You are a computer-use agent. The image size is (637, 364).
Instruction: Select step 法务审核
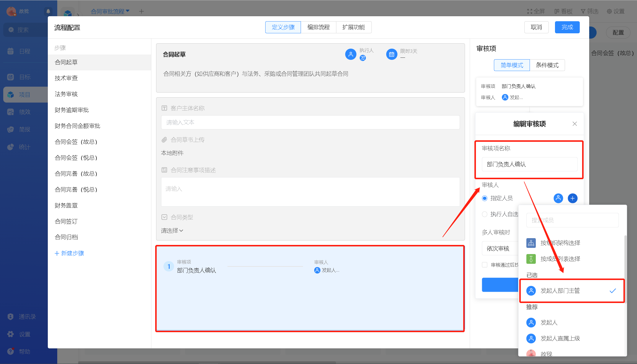[x=99, y=94]
